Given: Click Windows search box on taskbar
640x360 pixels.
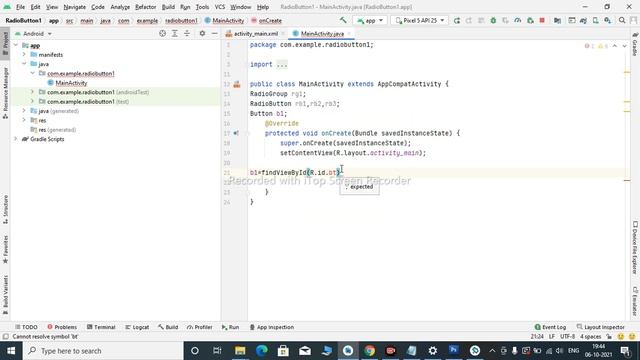Looking at the screenshot, I should point(103,351).
